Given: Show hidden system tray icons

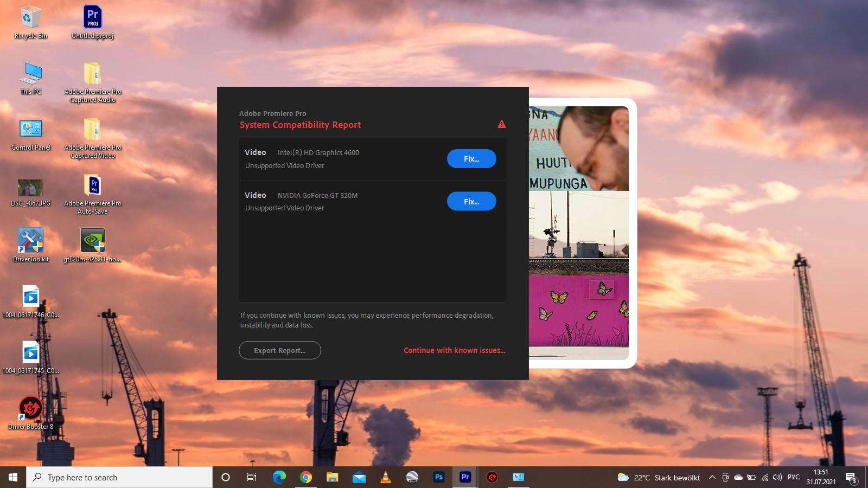Looking at the screenshot, I should click(712, 477).
